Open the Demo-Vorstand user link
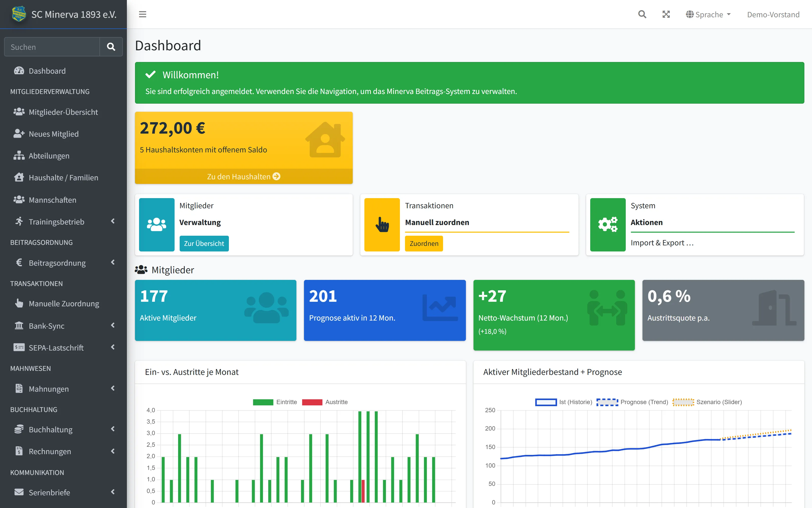The width and height of the screenshot is (812, 508). [773, 14]
